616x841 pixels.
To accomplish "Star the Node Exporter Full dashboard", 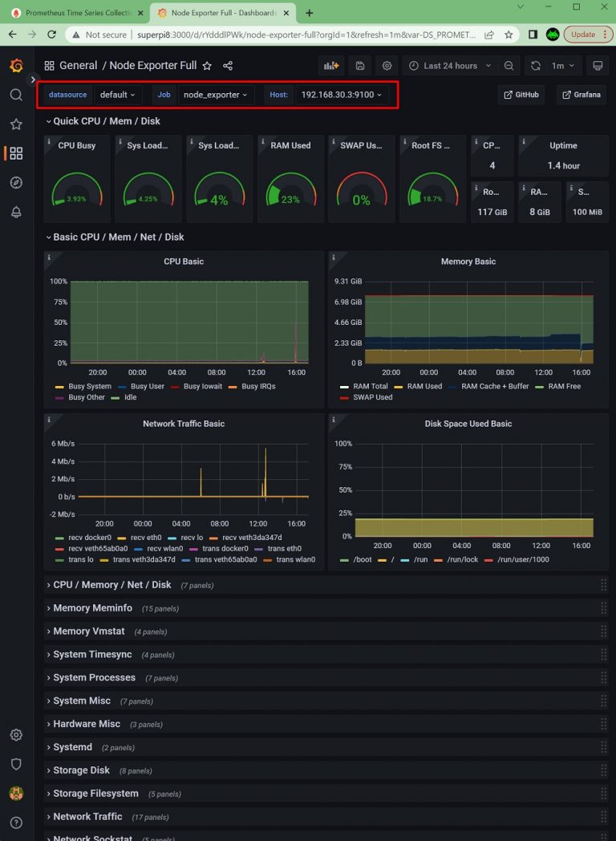I will tap(207, 66).
